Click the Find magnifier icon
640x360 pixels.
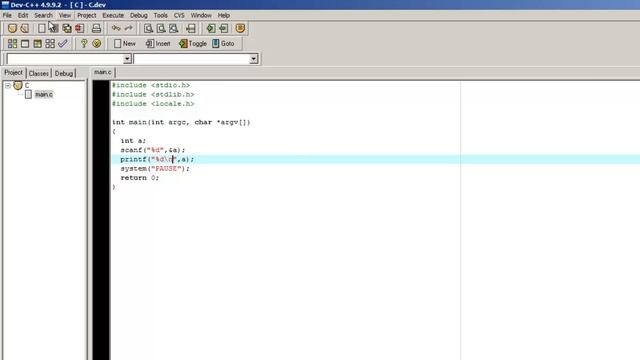click(148, 28)
